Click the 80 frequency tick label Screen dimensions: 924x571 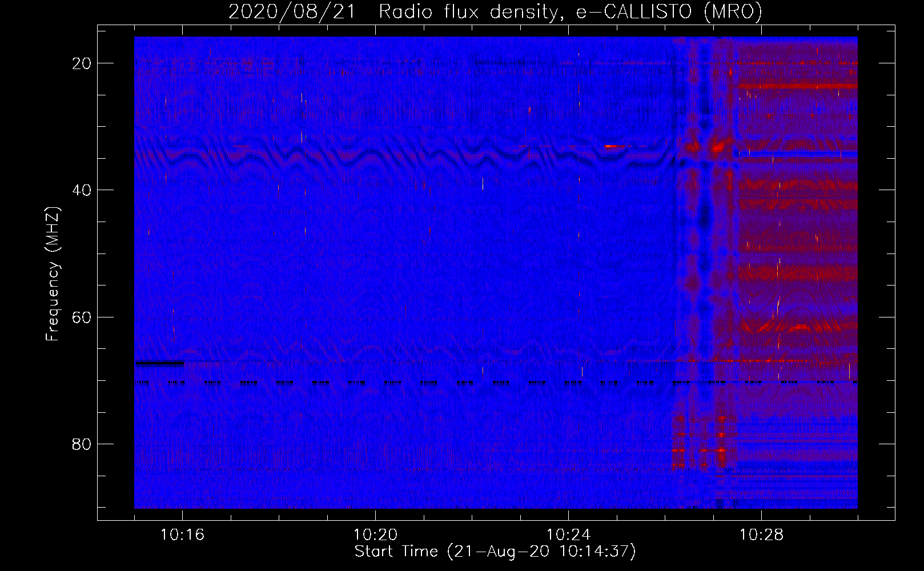(x=82, y=444)
